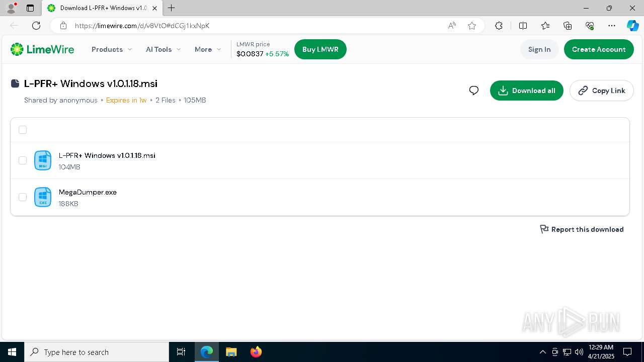This screenshot has width=644, height=362.
Task: Open the tab actions menu icon
Action: 30,8
